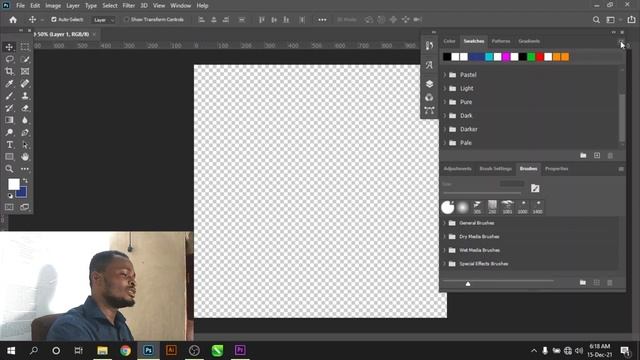The image size is (640, 360).
Task: Expand the Dark swatch group
Action: (x=445, y=116)
